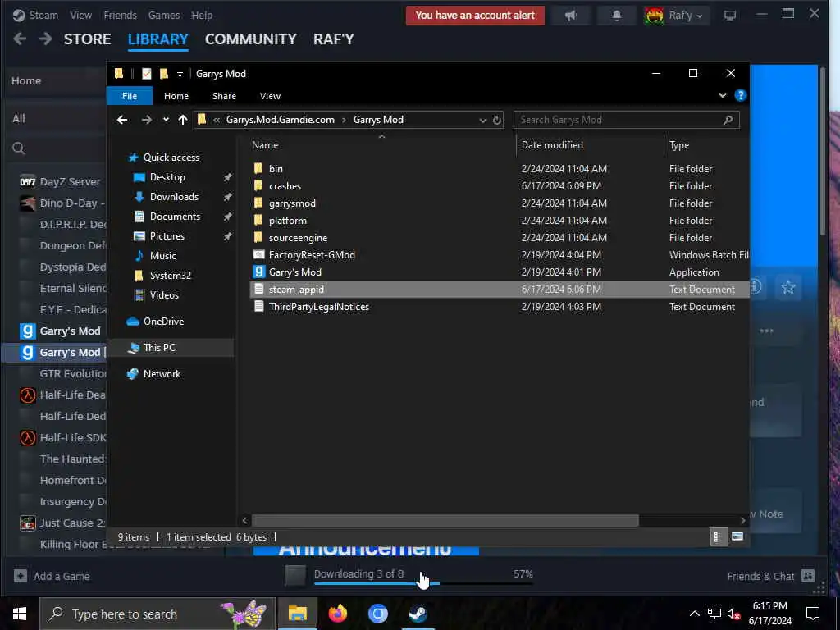Open the Friends menu in Steam
Viewport: 840px width, 630px height.
click(120, 15)
